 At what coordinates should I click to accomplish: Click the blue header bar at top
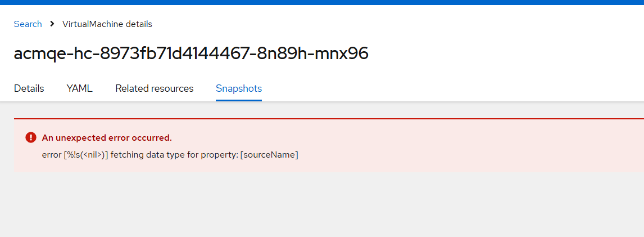[x=322, y=2]
